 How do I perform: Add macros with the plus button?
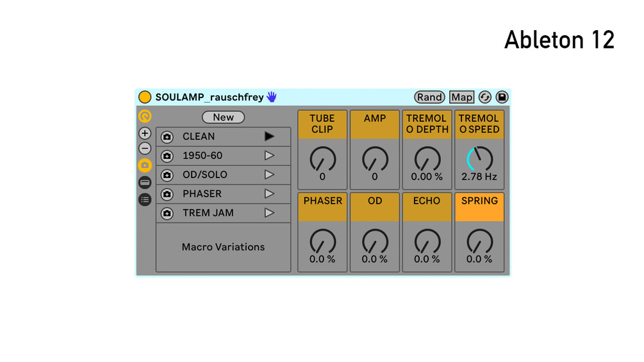pos(145,133)
